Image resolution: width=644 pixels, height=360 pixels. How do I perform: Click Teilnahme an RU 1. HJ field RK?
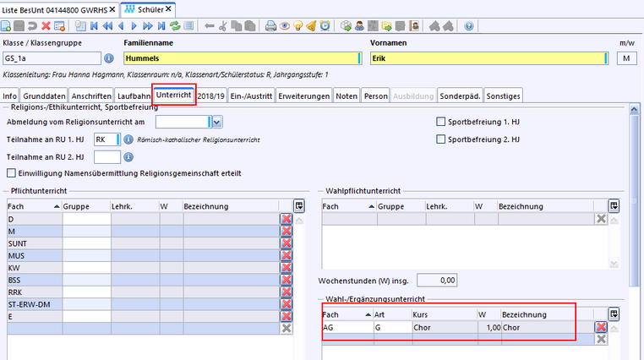point(107,139)
